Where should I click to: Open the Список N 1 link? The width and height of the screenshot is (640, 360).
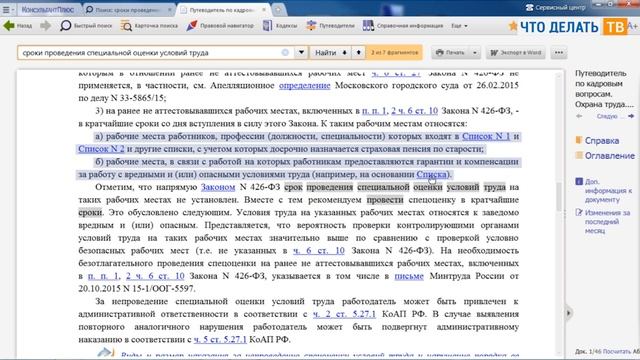486,136
